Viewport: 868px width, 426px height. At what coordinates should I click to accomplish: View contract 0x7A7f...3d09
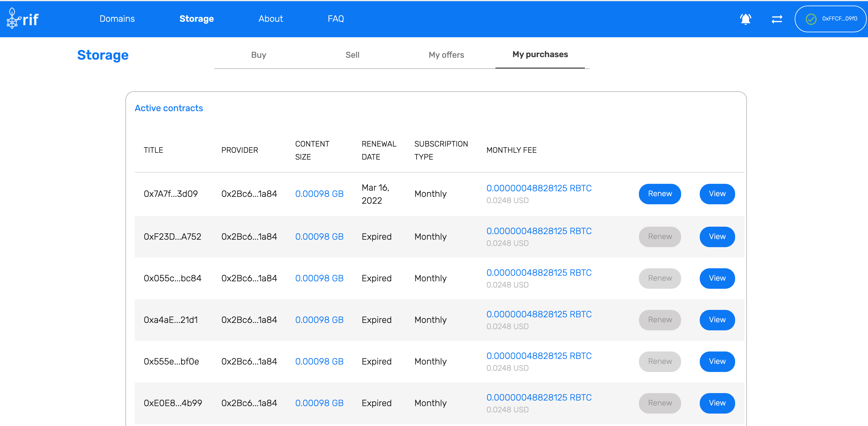pyautogui.click(x=717, y=194)
